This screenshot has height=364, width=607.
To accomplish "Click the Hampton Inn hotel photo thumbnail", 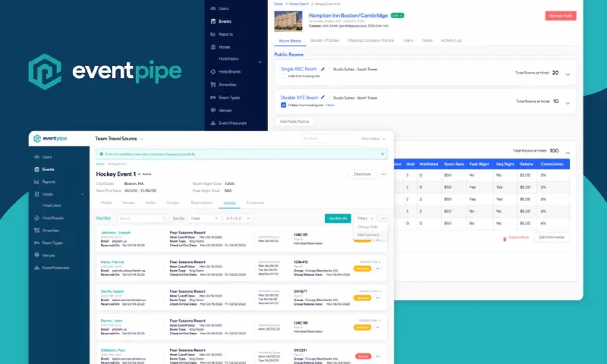I will tap(288, 21).
